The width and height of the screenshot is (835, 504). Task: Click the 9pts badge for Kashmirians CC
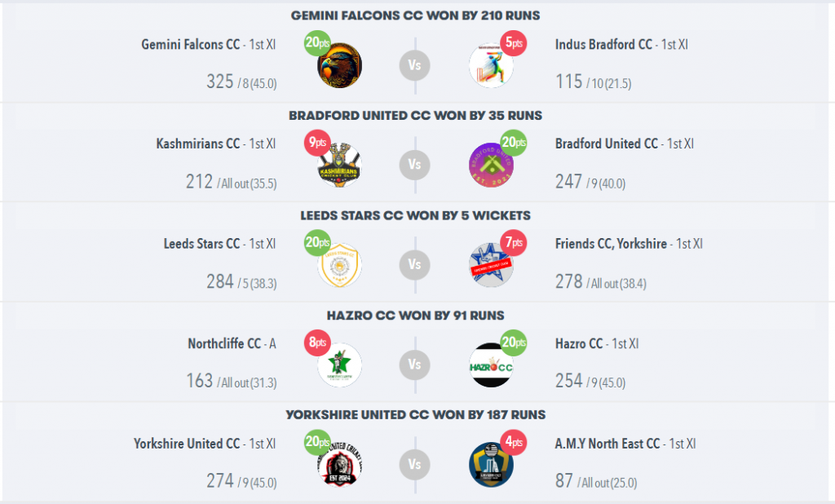click(317, 143)
